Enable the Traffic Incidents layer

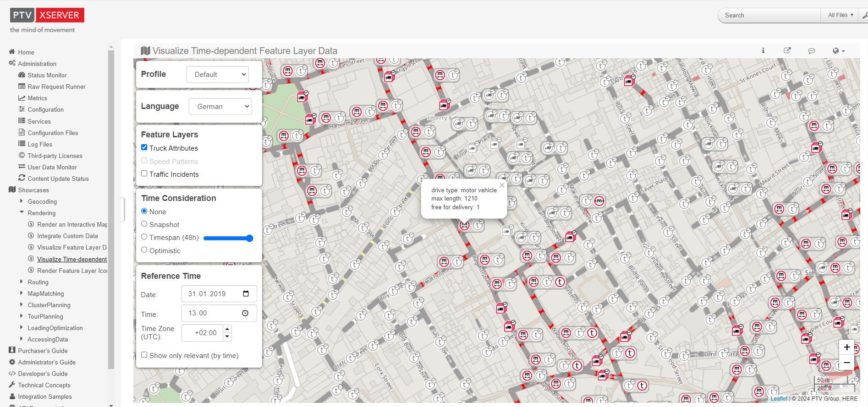pos(144,174)
